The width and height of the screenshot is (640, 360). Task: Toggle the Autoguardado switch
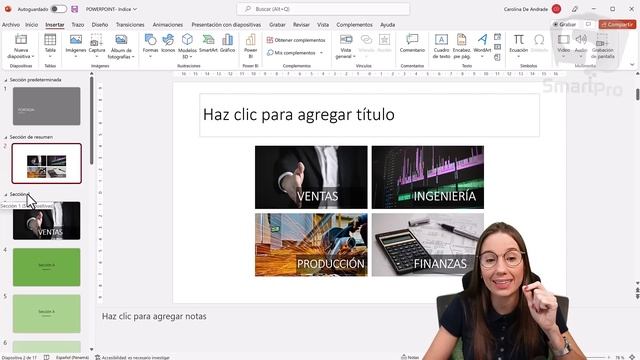click(58, 9)
